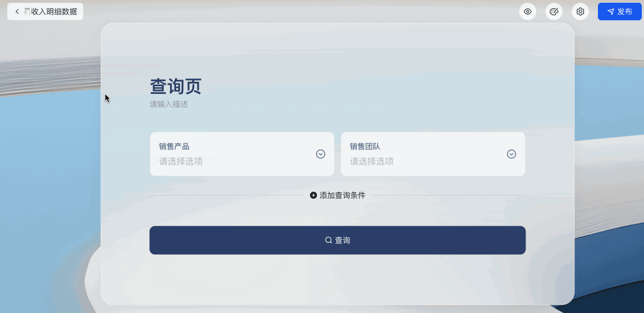Click the 查询页 page title
This screenshot has height=313, width=644.
point(176,87)
